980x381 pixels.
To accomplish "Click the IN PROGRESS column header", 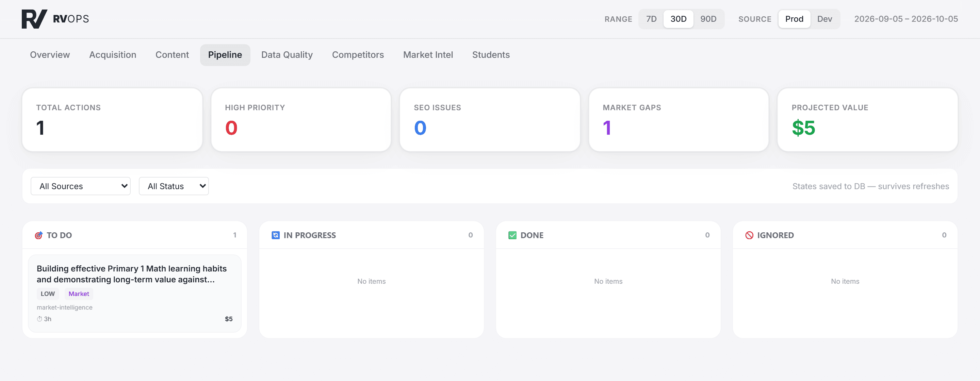I will click(371, 235).
